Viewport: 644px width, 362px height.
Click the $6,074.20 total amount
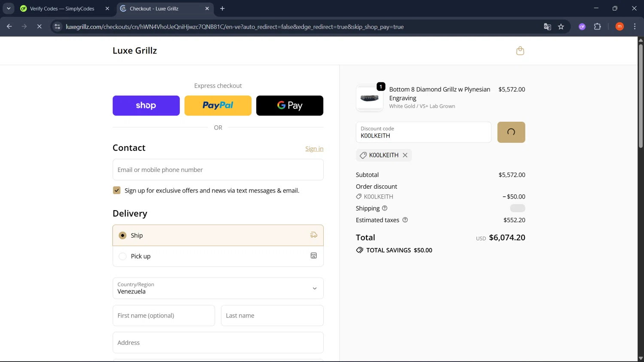click(507, 238)
